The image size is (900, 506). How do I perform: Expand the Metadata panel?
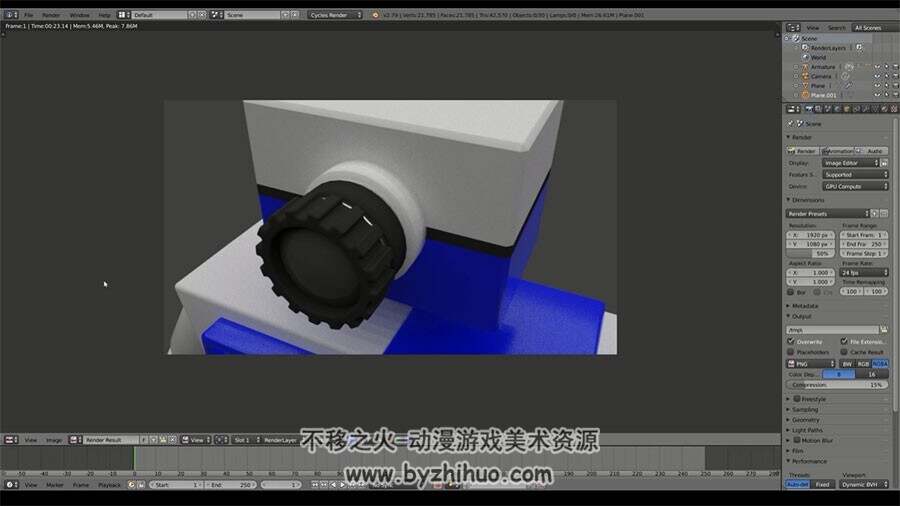(805, 306)
